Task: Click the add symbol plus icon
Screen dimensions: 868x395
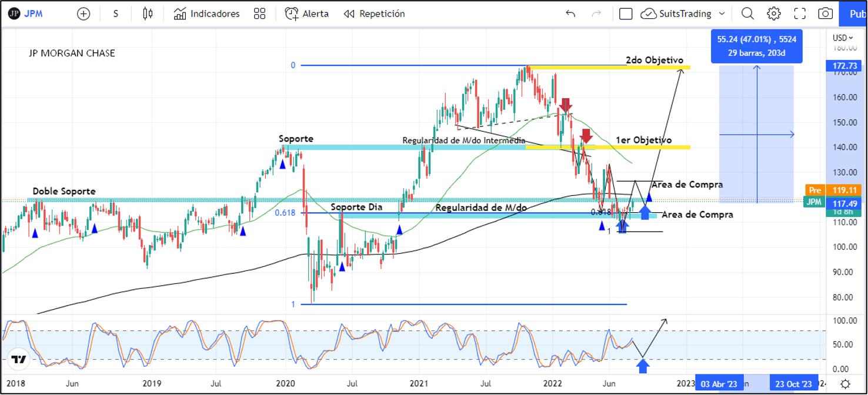Action: point(84,14)
